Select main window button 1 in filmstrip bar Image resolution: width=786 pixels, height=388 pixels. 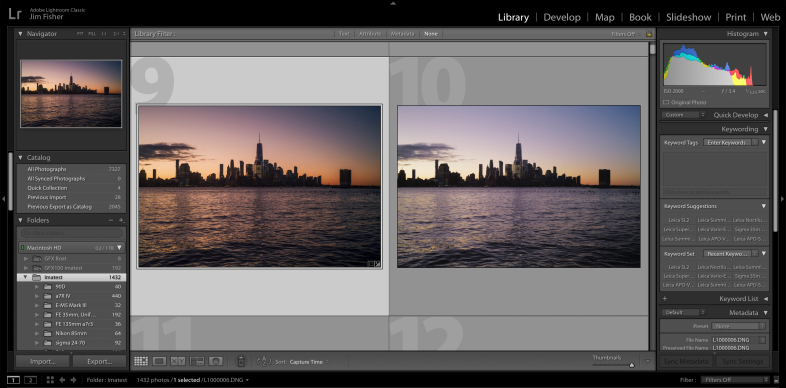pos(14,380)
